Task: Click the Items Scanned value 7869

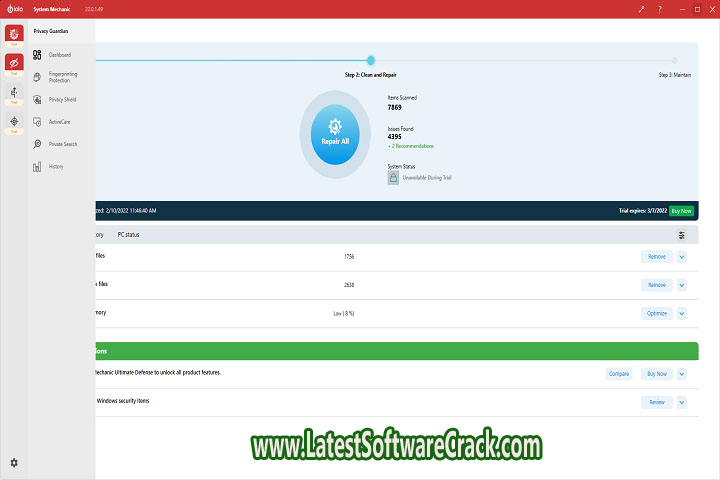Action: (394, 107)
